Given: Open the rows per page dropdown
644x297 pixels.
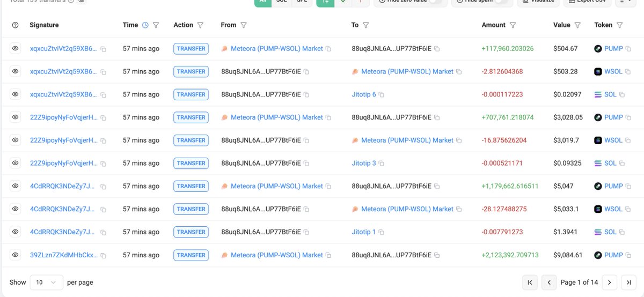Looking at the screenshot, I should coord(47,282).
